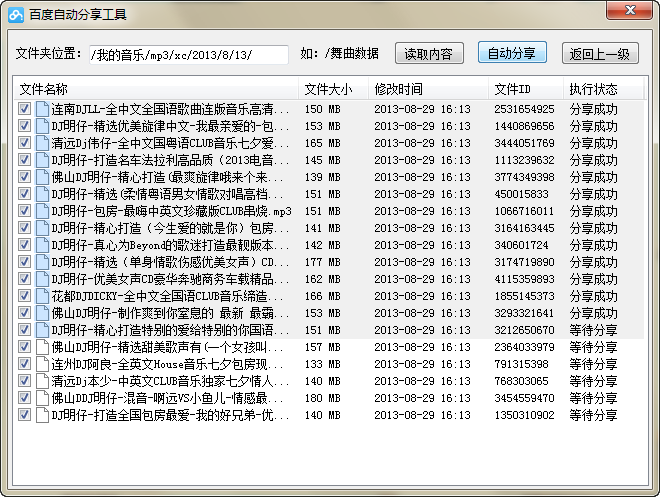Click file icon of 花都DJDICKY row
Viewport: 660px width, 497px height.
coord(42,296)
